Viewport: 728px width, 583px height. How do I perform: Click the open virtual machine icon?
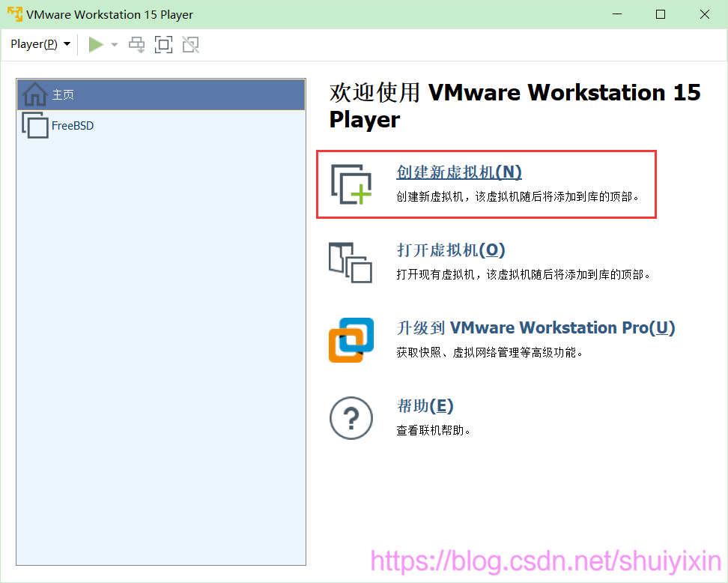click(x=351, y=262)
